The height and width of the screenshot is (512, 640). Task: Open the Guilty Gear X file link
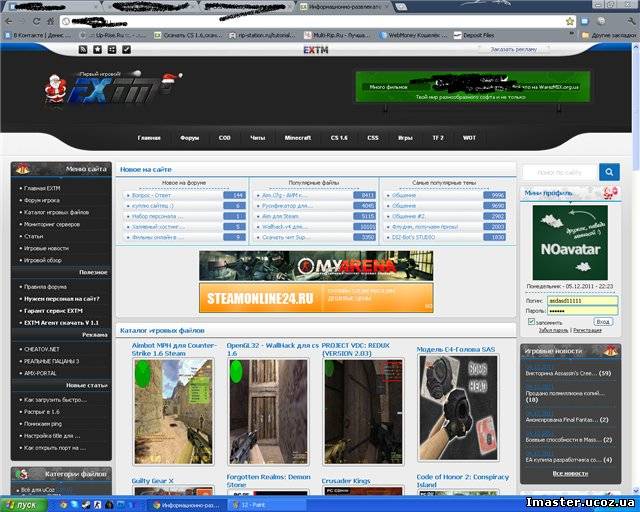click(x=152, y=481)
